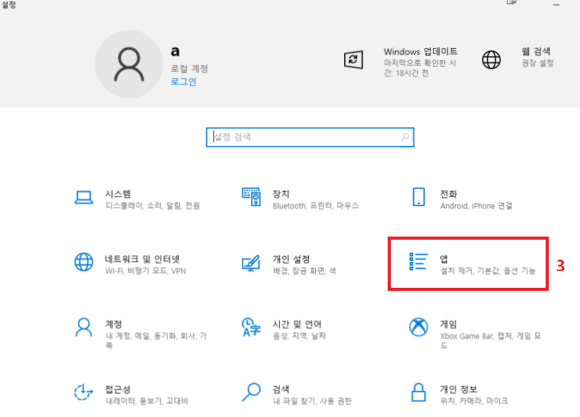This screenshot has height=417, width=580.
Task: Open the 앱 apps list icon
Action: pos(418,262)
